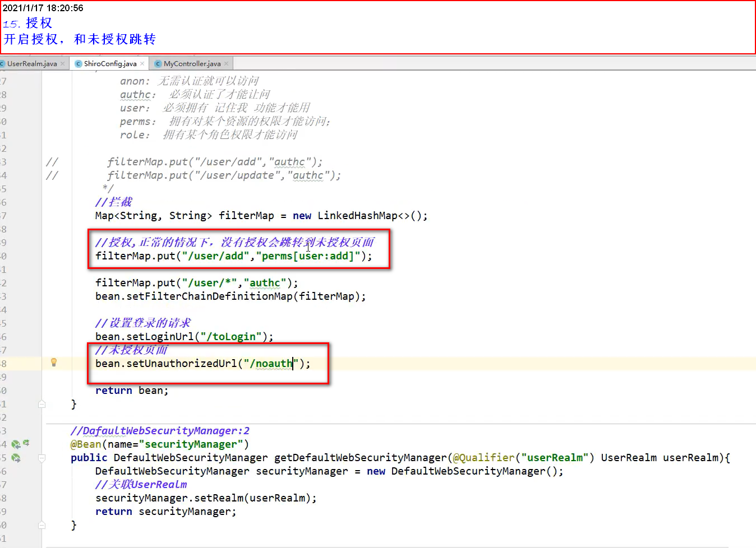Click the string "/toLogin"

(231, 337)
